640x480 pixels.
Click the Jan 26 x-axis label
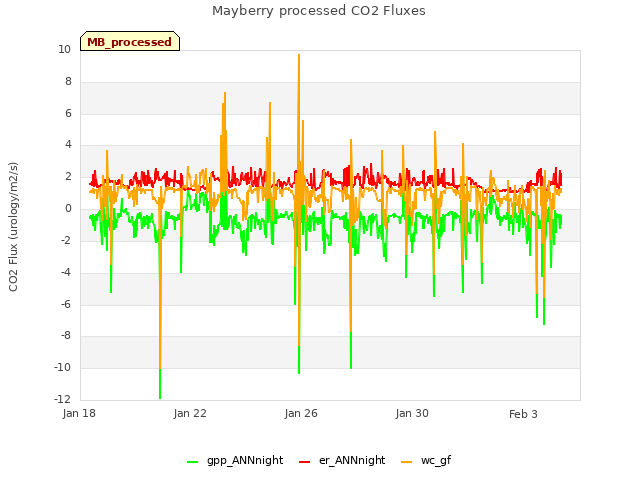tap(301, 413)
